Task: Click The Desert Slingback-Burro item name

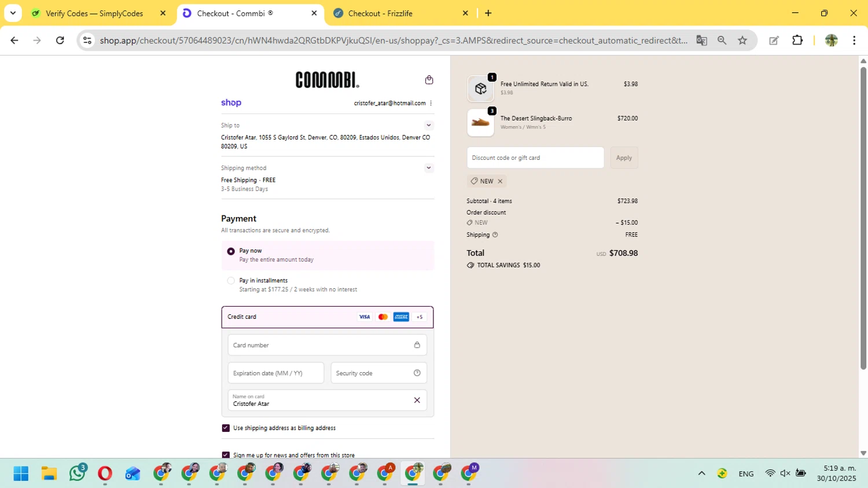Action: (536, 118)
